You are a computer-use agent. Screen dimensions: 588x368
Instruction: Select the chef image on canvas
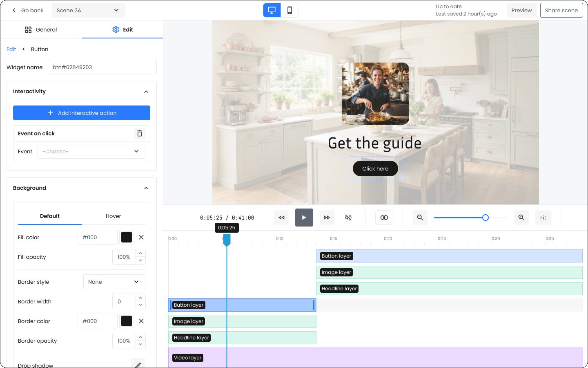375,94
